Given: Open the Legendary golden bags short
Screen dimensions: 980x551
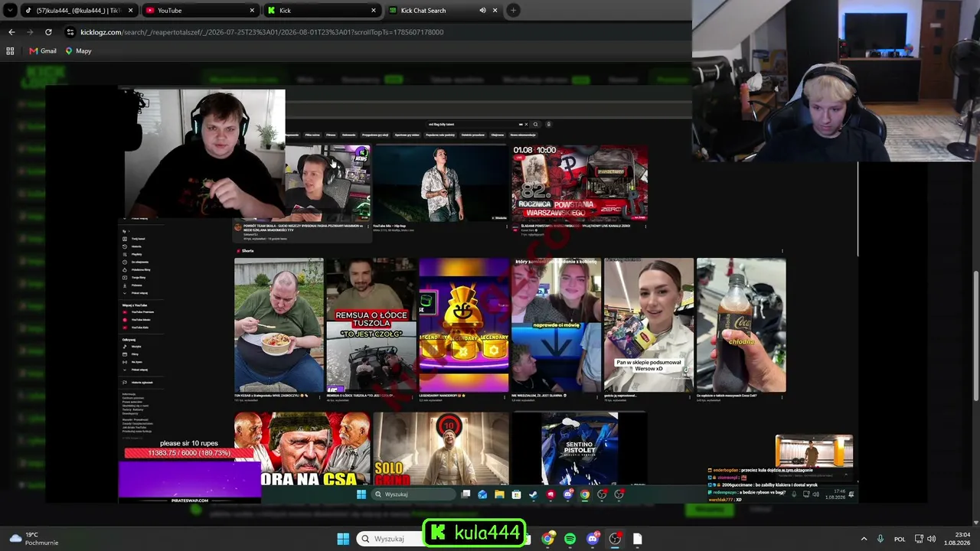Looking at the screenshot, I should click(x=464, y=325).
